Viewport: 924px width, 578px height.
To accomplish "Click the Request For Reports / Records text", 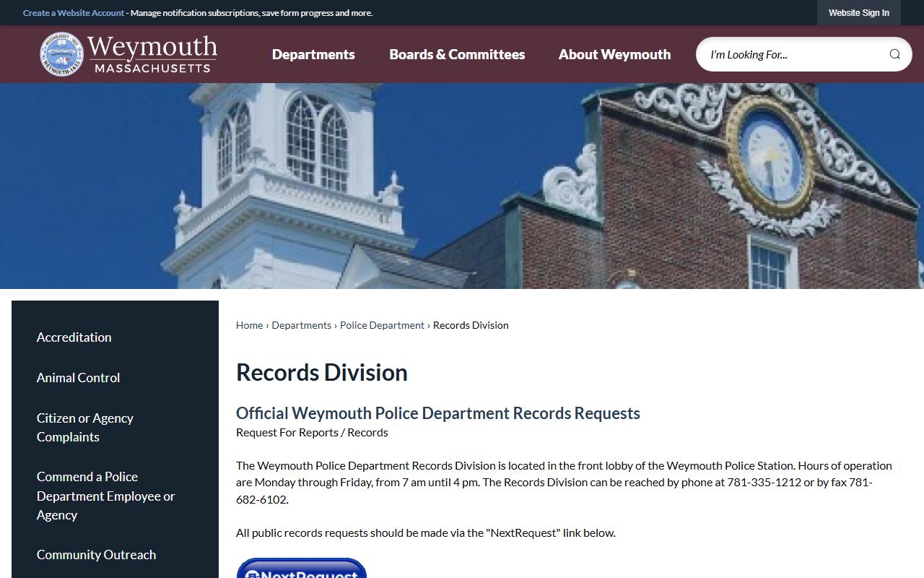I will (x=312, y=432).
